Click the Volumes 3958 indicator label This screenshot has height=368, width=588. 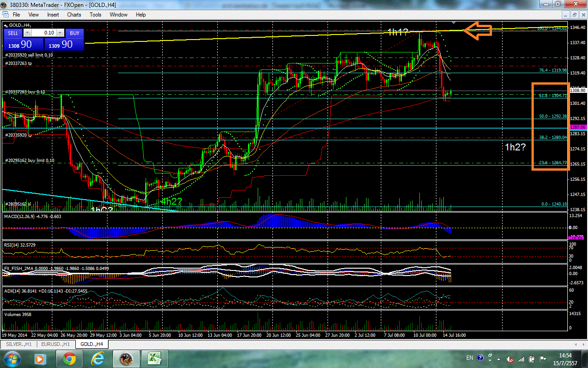(x=17, y=314)
